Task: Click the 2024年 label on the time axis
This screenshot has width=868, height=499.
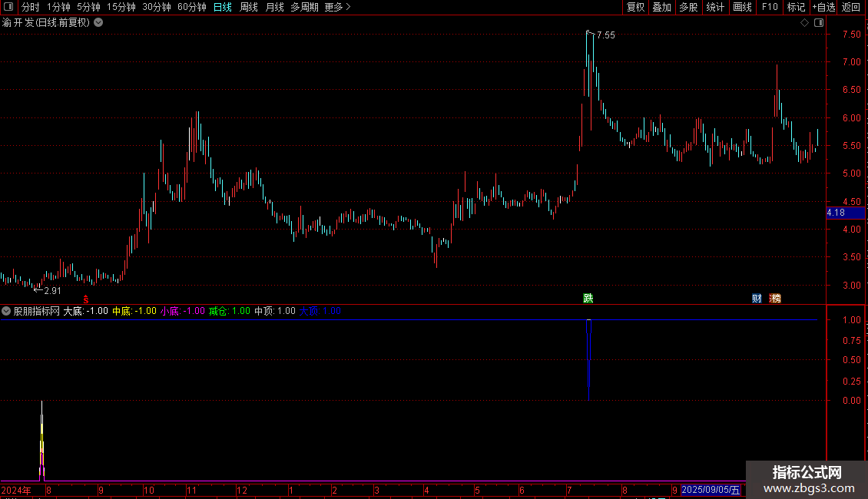Action: [x=16, y=490]
